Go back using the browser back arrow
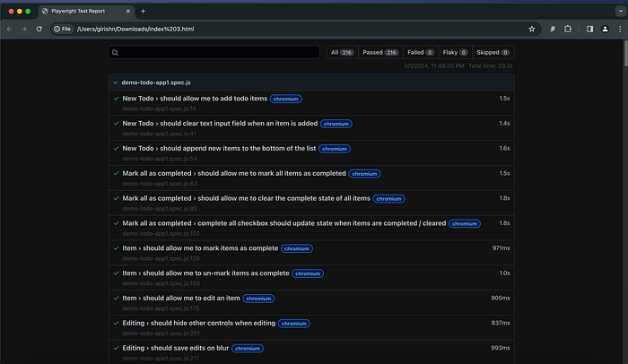 9,29
